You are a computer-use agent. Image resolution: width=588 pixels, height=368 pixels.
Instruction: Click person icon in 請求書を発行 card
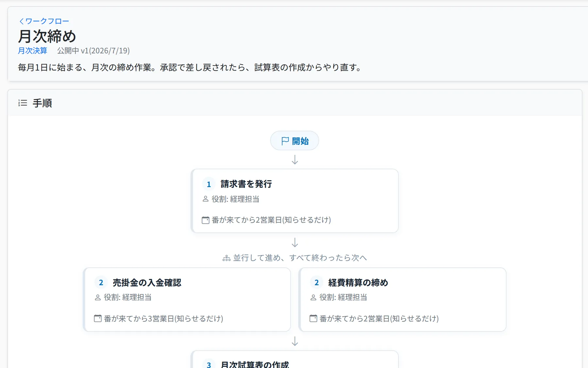(x=205, y=199)
